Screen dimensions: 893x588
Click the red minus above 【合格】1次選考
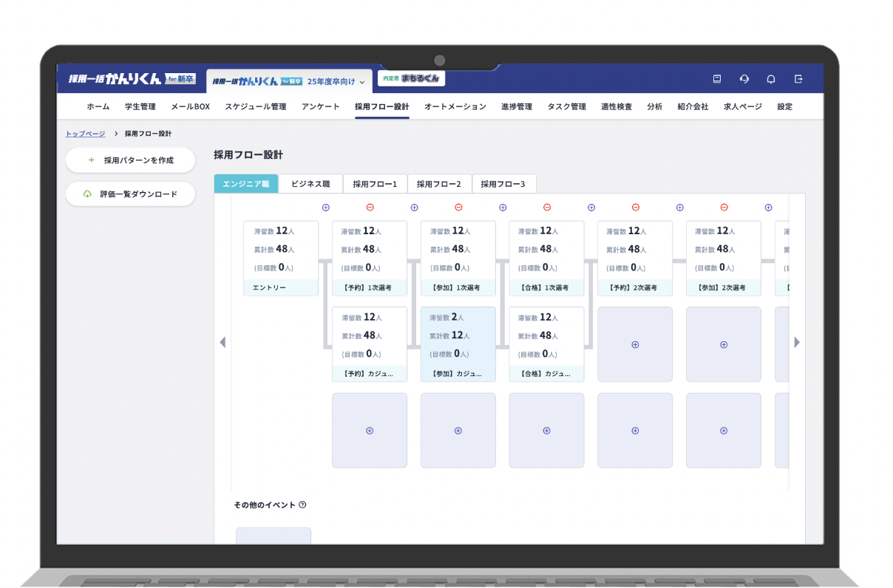tap(547, 208)
